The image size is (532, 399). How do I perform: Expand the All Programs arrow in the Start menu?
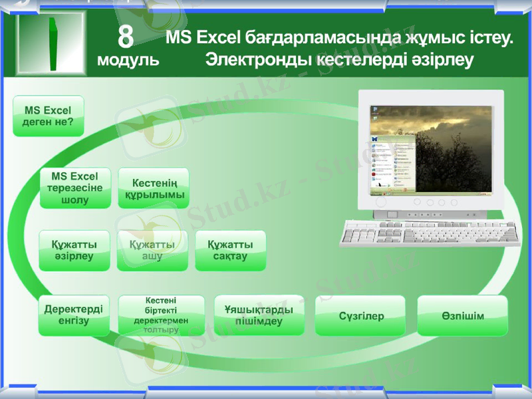(x=388, y=186)
